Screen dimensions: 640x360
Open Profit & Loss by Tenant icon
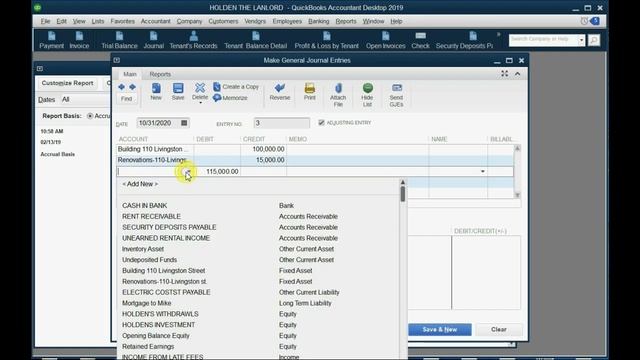327,40
